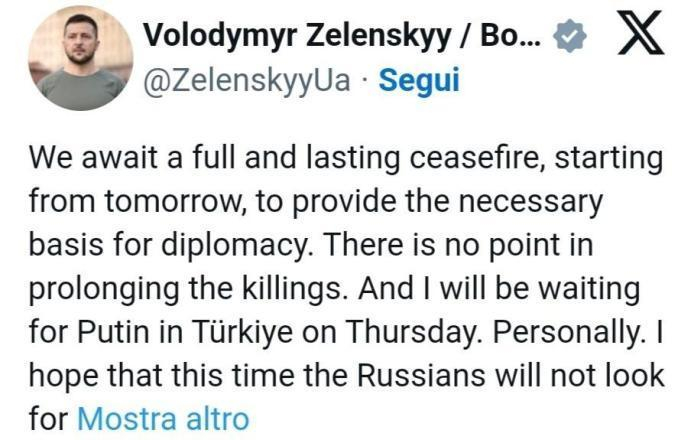Screen dimensions: 681x440
Task: Click the word Personally in the tweet
Action: pyautogui.click(x=567, y=333)
